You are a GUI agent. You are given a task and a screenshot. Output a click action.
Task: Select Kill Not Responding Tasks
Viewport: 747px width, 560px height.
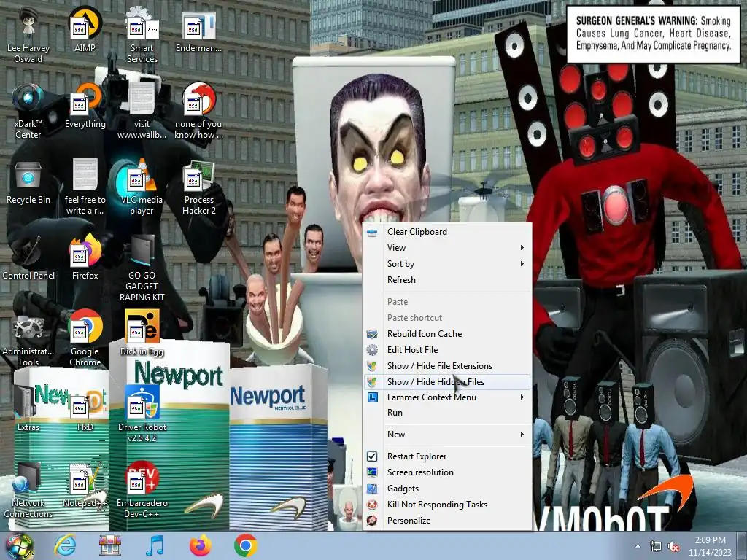(x=447, y=505)
